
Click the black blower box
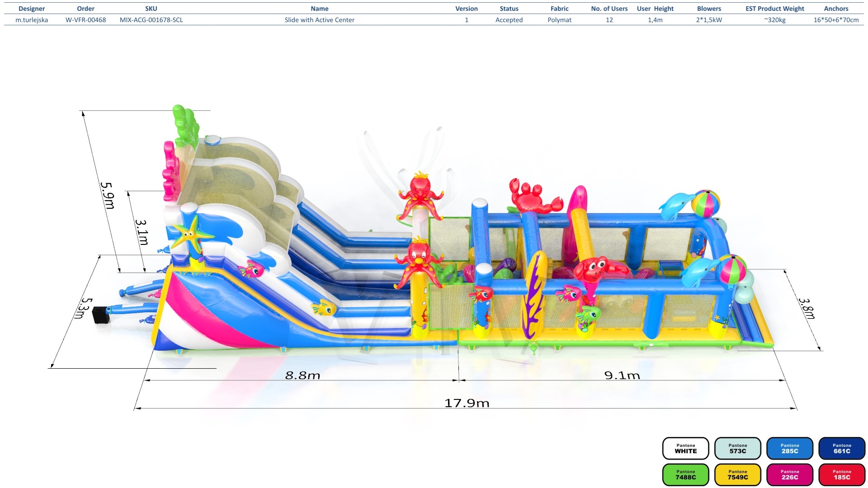(101, 314)
